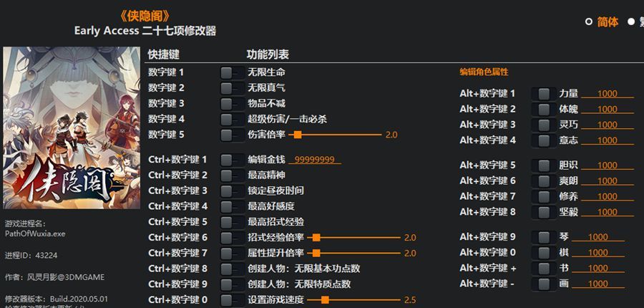Click the 侠隐阁 game cover image

72,127
